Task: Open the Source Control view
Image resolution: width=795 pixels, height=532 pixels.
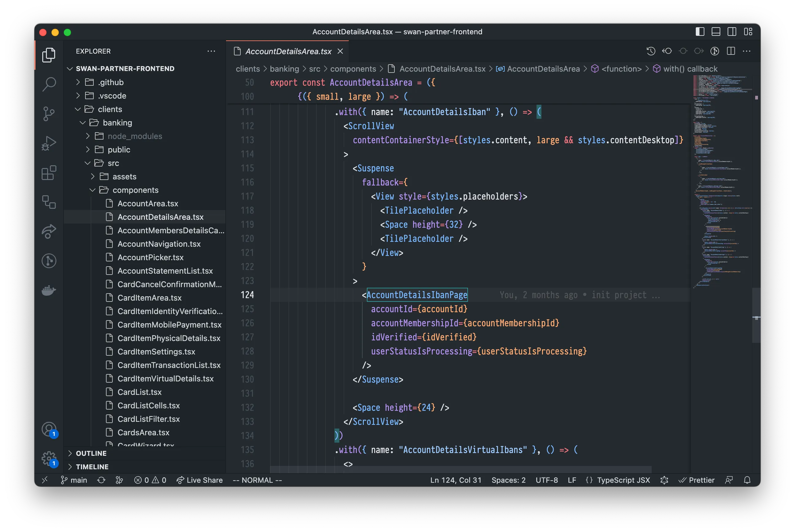Action: 49,113
